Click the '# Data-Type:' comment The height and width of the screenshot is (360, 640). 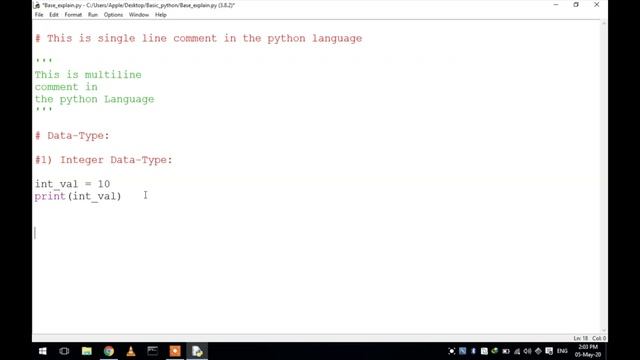(x=72, y=136)
